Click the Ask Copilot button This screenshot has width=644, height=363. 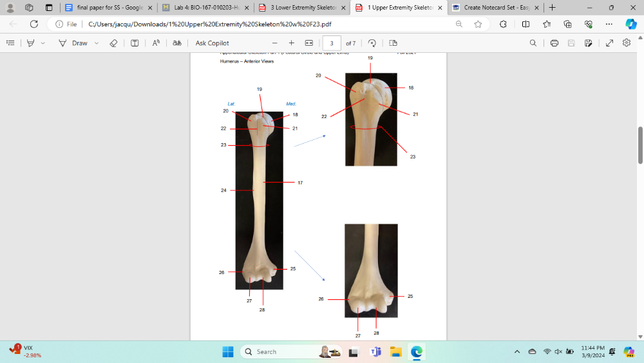coord(212,43)
